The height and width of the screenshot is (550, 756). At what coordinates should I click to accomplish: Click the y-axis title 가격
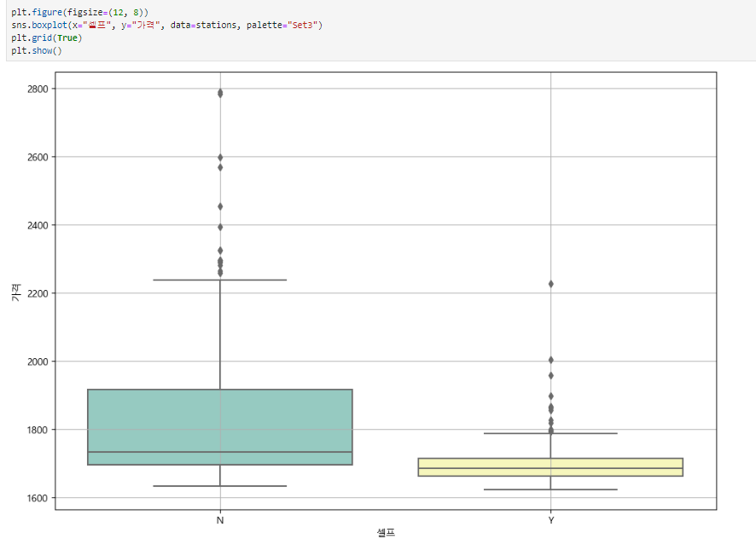click(x=16, y=292)
